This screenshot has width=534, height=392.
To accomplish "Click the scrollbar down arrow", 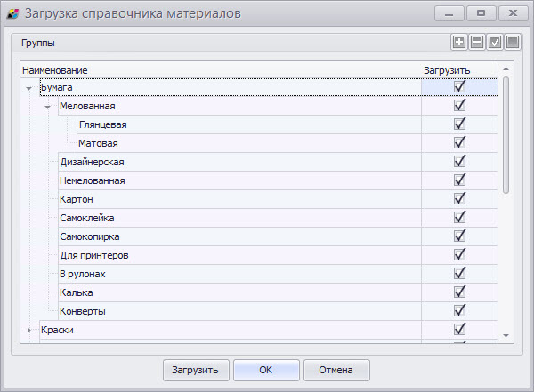I will click(506, 336).
